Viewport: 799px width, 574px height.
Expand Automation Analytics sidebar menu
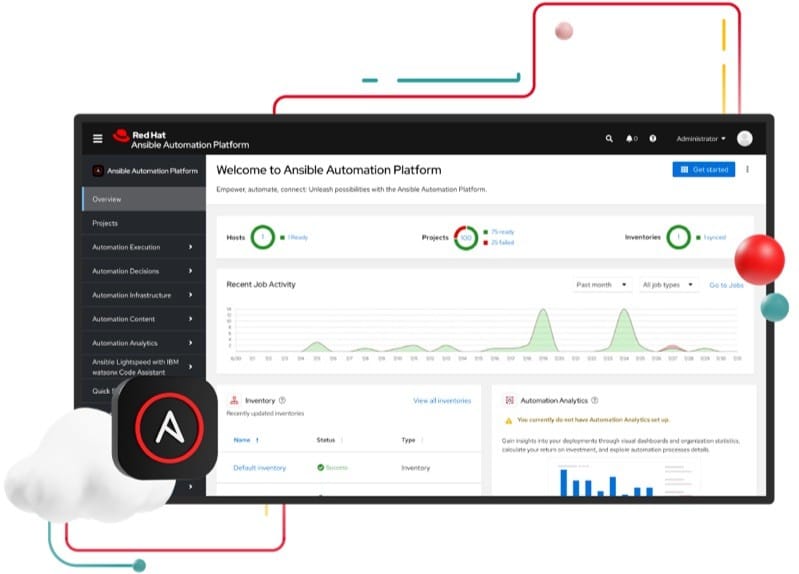143,343
